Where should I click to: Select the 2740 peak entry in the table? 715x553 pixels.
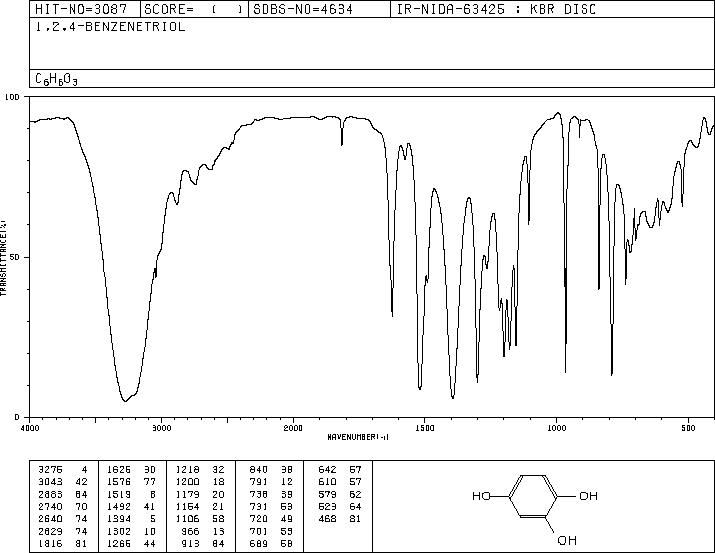pyautogui.click(x=62, y=506)
